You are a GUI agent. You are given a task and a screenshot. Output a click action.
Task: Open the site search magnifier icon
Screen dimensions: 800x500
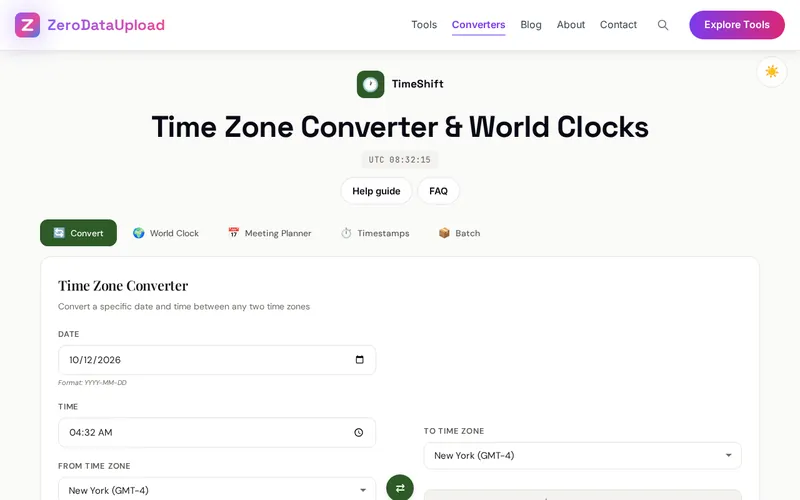pos(663,25)
